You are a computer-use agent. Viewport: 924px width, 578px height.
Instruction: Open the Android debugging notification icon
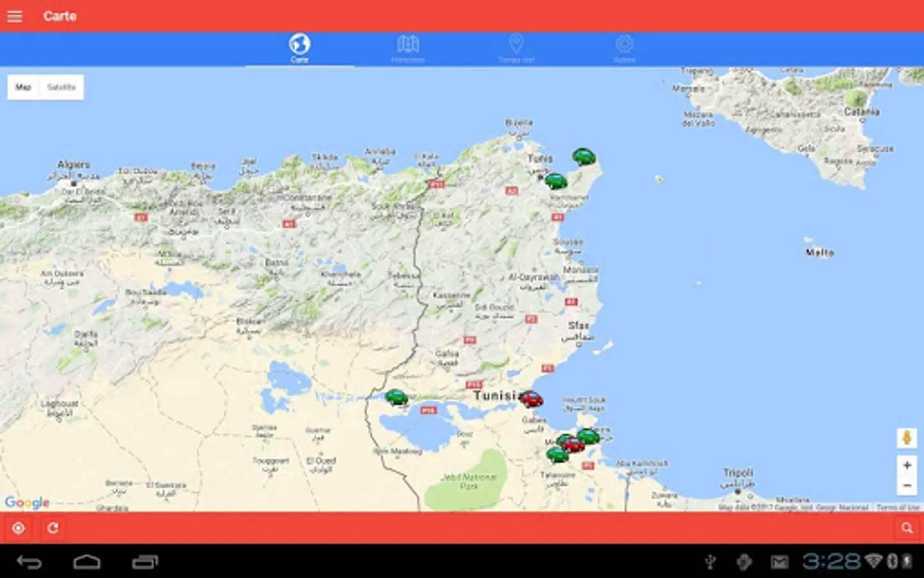744,563
